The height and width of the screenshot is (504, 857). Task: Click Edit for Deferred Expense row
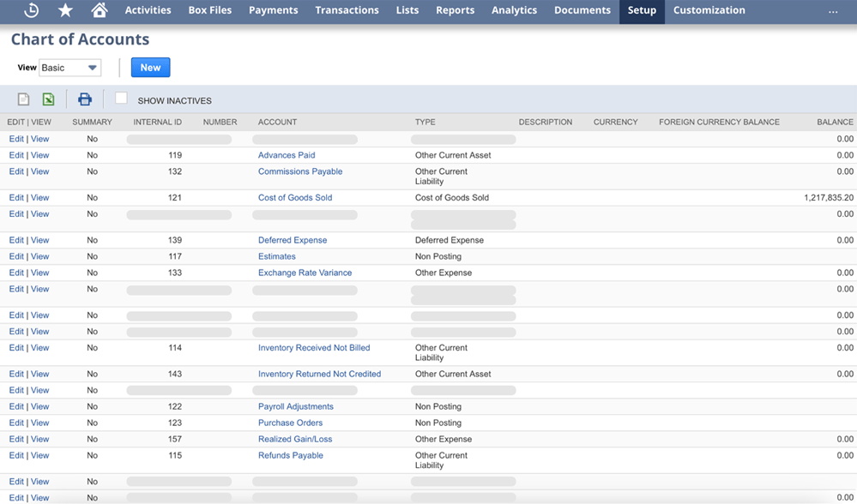pyautogui.click(x=16, y=240)
